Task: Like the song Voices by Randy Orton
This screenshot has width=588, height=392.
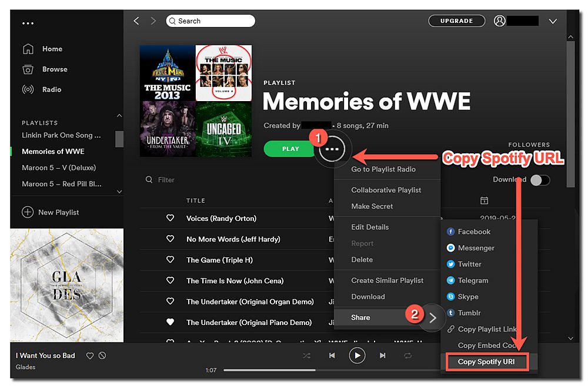Action: coord(170,218)
